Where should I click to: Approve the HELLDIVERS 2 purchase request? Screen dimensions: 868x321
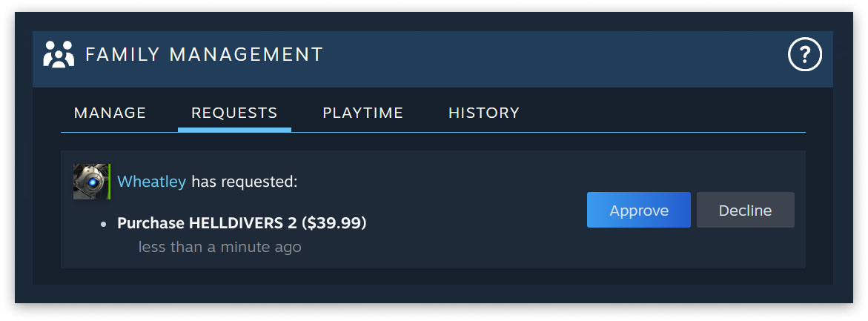[x=638, y=210]
